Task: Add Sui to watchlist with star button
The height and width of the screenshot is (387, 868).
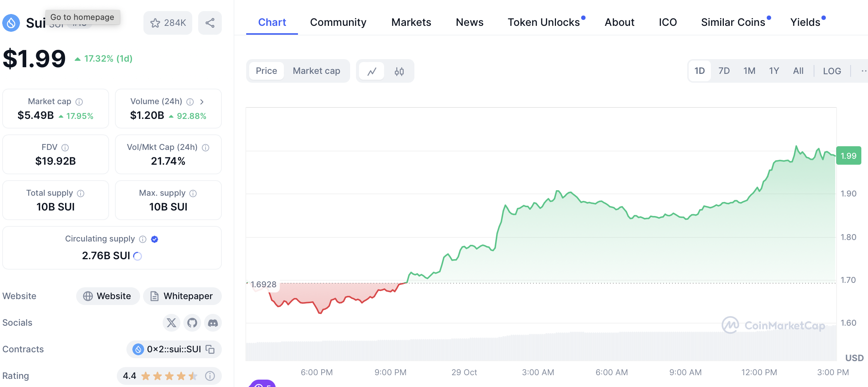Action: [168, 23]
